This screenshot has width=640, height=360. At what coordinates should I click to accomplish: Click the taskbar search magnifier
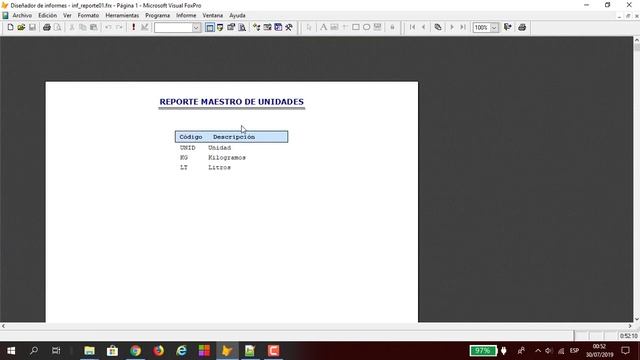point(34,351)
